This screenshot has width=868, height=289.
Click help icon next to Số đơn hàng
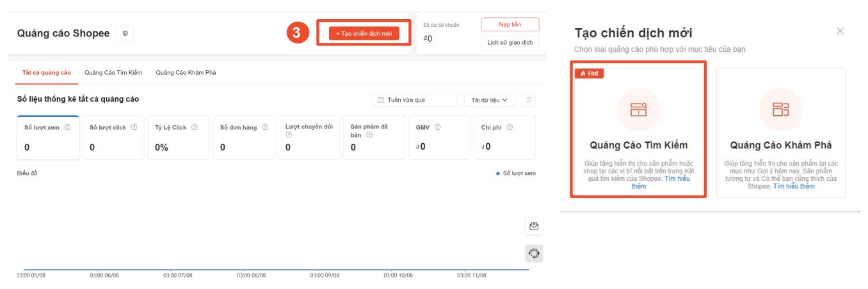pos(265,127)
